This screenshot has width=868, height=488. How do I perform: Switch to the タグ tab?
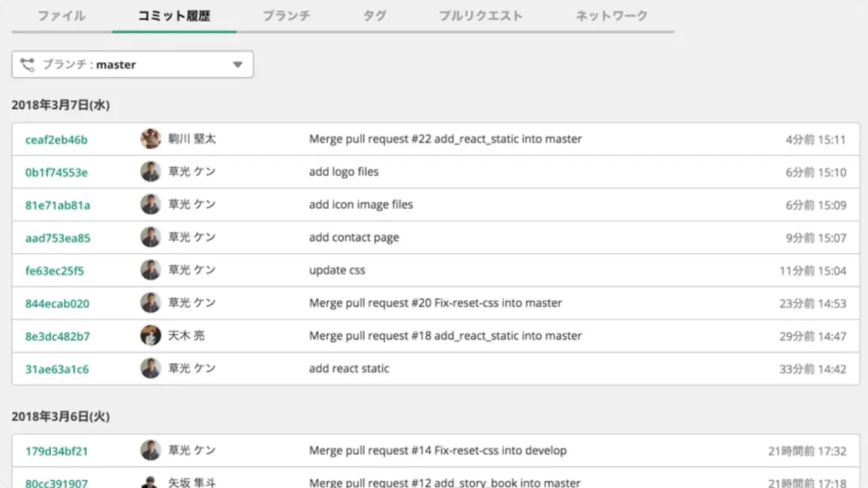374,16
